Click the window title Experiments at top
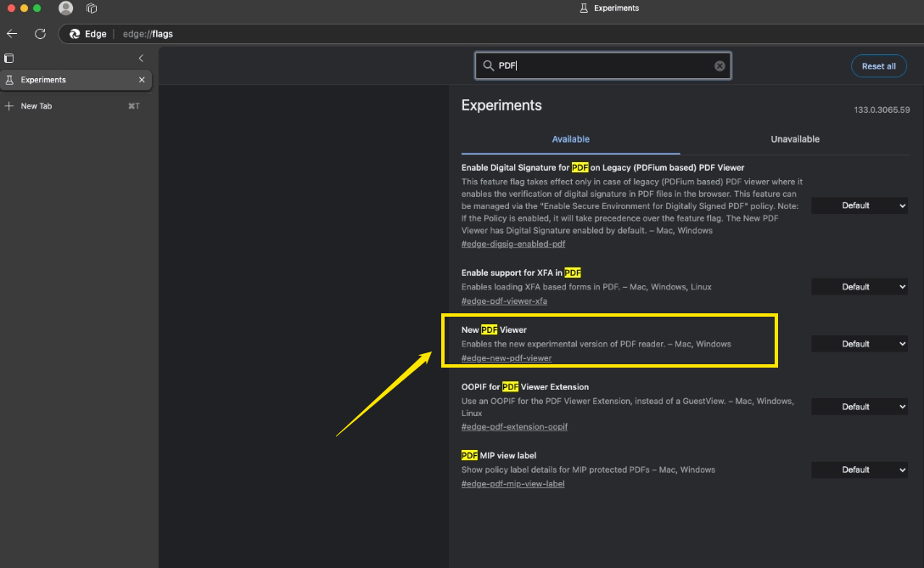This screenshot has width=924, height=568. (616, 8)
